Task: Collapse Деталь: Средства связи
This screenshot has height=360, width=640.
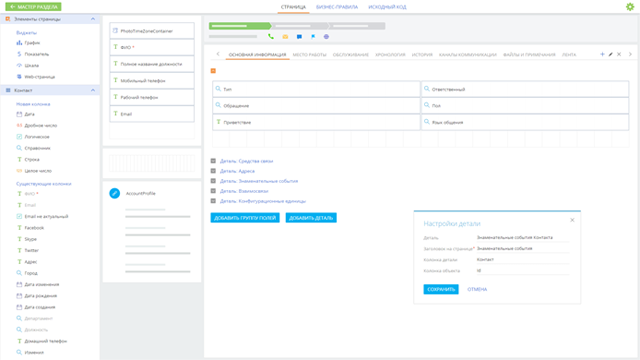Action: point(213,161)
